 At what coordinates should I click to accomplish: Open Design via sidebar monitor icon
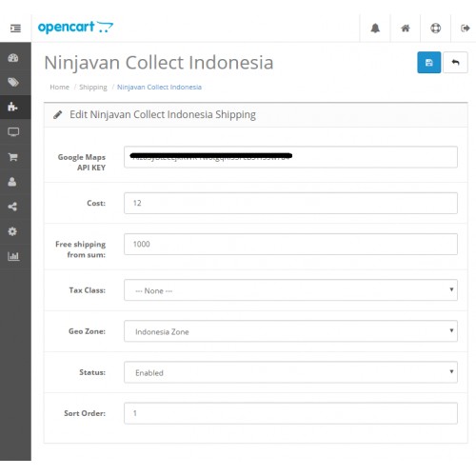13,132
